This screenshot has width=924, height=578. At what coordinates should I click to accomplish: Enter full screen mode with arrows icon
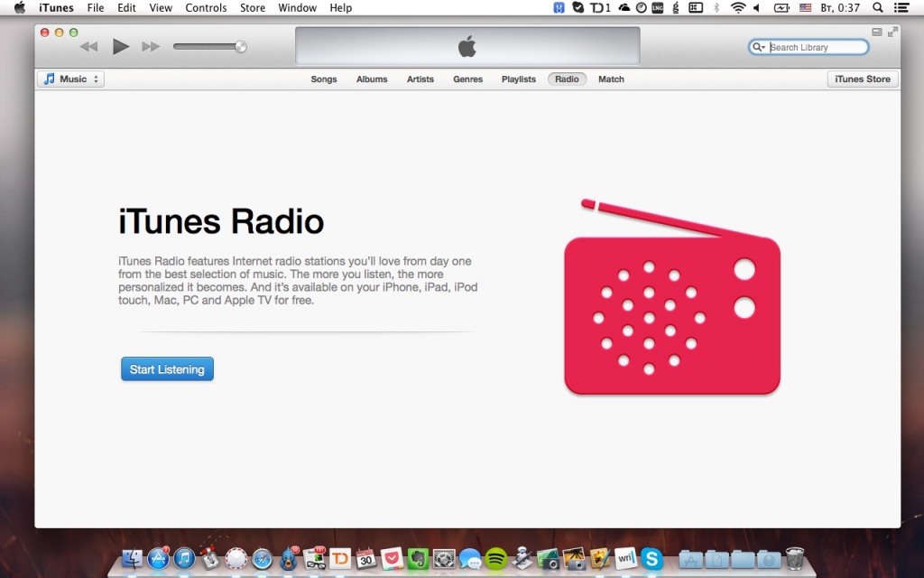pos(892,32)
